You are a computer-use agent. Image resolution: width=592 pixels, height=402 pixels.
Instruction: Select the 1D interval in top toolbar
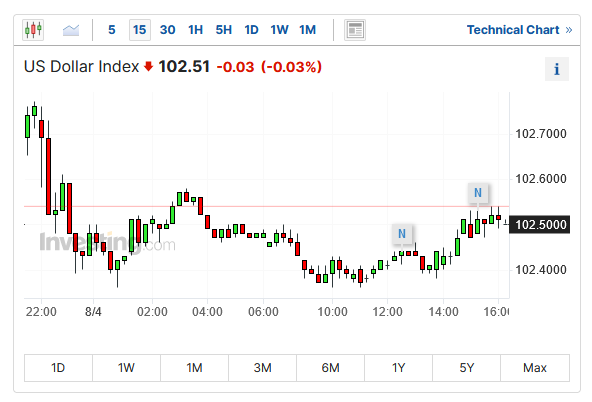coord(251,30)
